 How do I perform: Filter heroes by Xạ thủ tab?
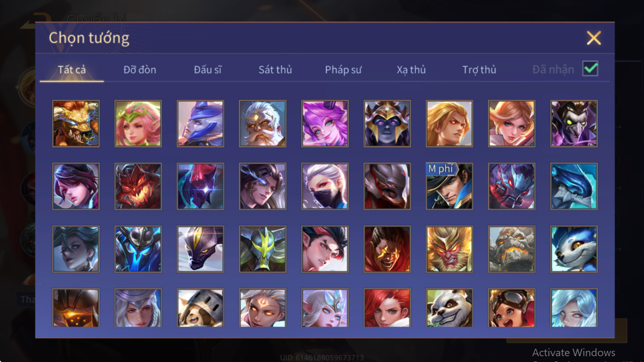point(411,69)
